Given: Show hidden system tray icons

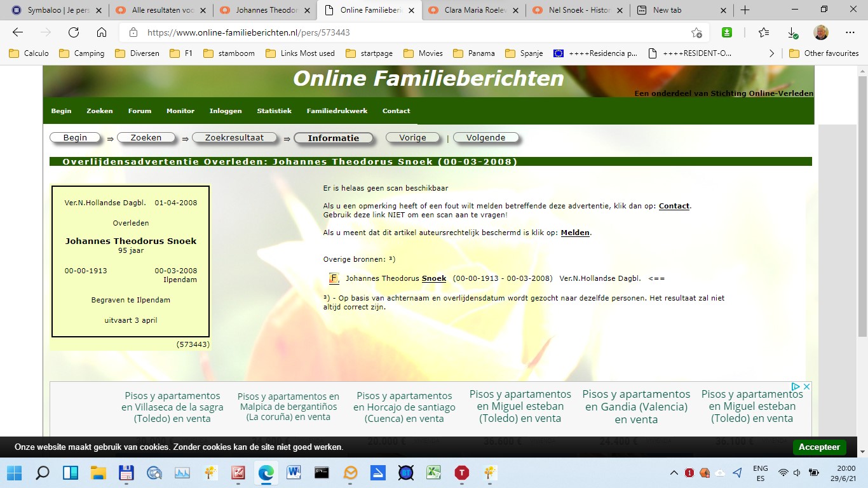Looking at the screenshot, I should pos(674,473).
